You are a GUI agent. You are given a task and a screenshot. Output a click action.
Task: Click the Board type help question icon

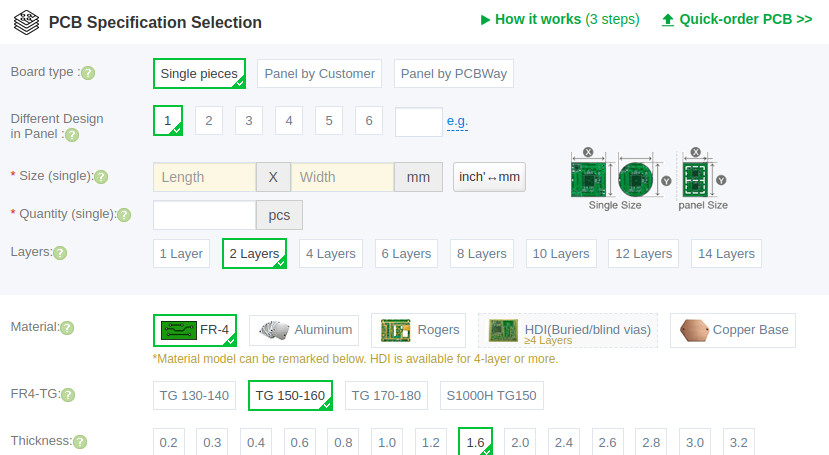click(x=88, y=73)
